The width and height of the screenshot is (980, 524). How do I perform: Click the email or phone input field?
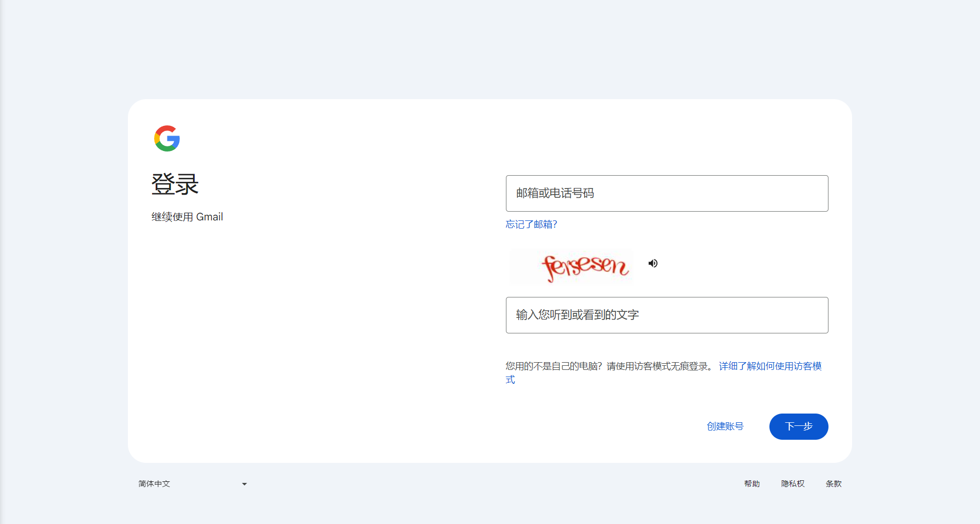point(666,193)
